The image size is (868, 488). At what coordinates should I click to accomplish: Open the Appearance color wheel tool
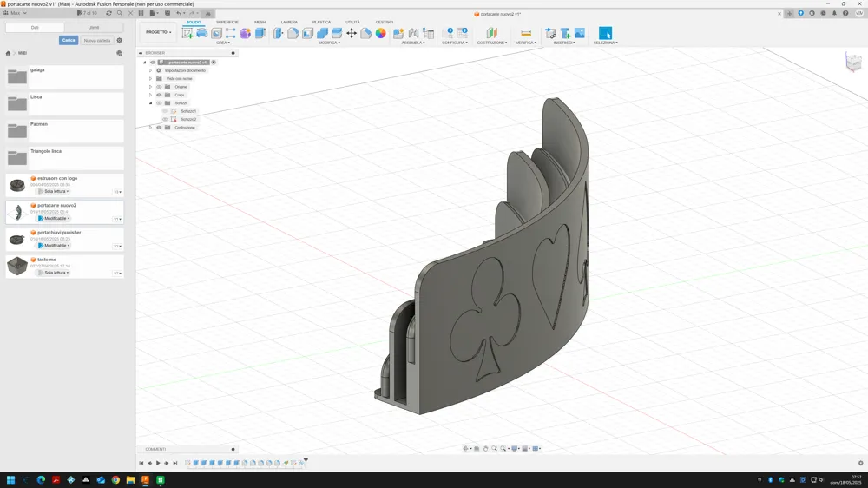pos(381,33)
